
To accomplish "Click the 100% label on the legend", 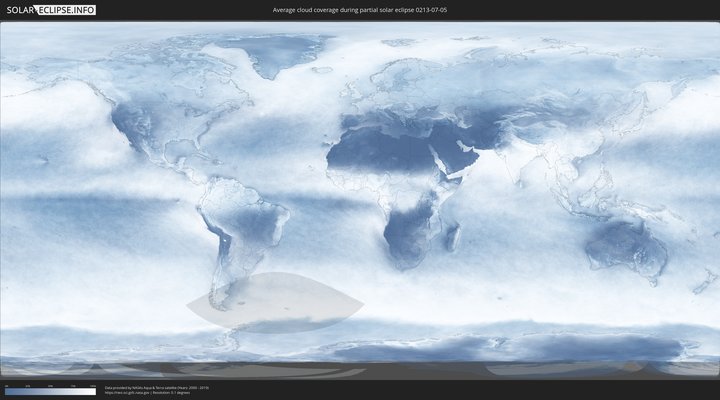I will click(93, 385).
